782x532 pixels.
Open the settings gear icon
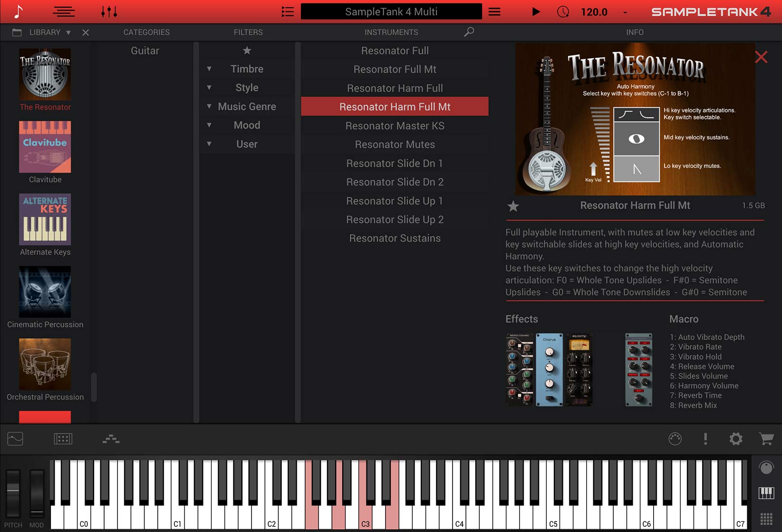tap(735, 438)
